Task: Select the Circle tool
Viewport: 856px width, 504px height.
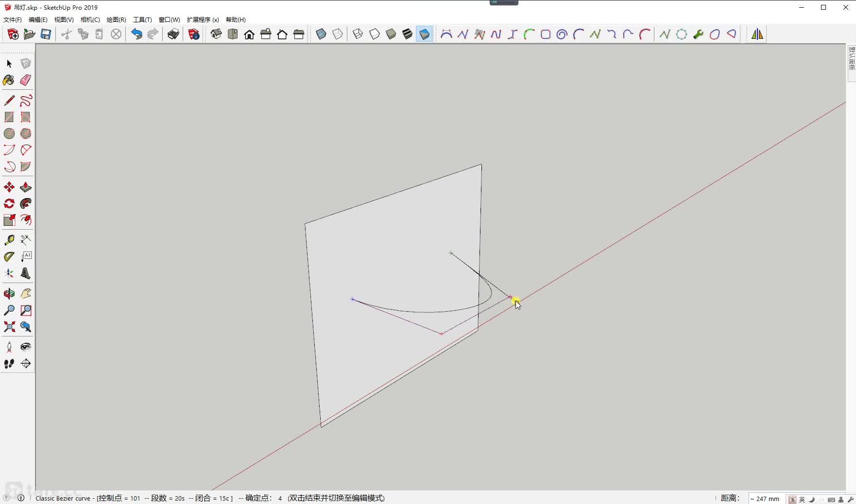Action: point(9,134)
